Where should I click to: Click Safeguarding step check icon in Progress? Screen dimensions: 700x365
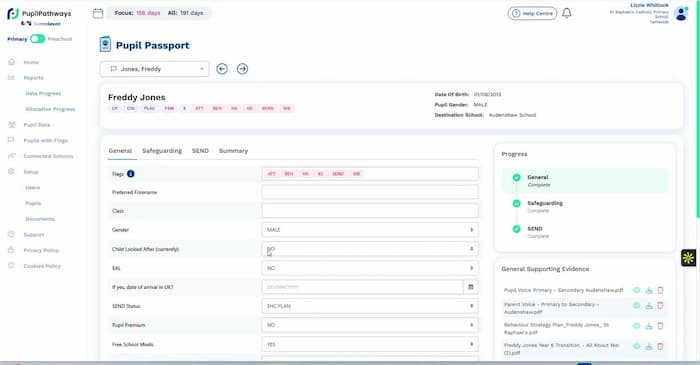(x=517, y=203)
